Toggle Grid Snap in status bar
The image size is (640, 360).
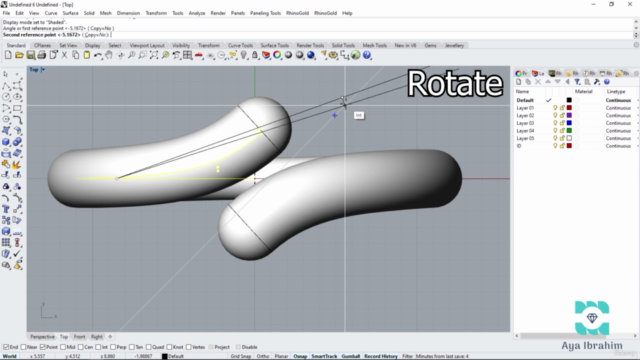point(241,356)
